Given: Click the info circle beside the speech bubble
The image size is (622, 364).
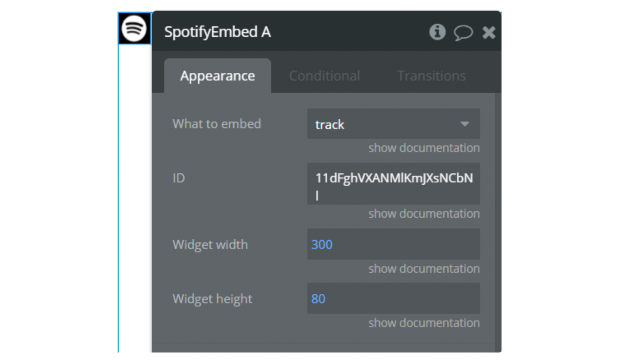Looking at the screenshot, I should click(x=438, y=32).
